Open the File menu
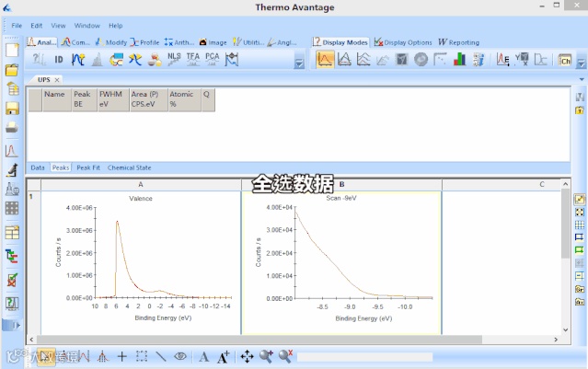The image size is (588, 369). point(17,26)
